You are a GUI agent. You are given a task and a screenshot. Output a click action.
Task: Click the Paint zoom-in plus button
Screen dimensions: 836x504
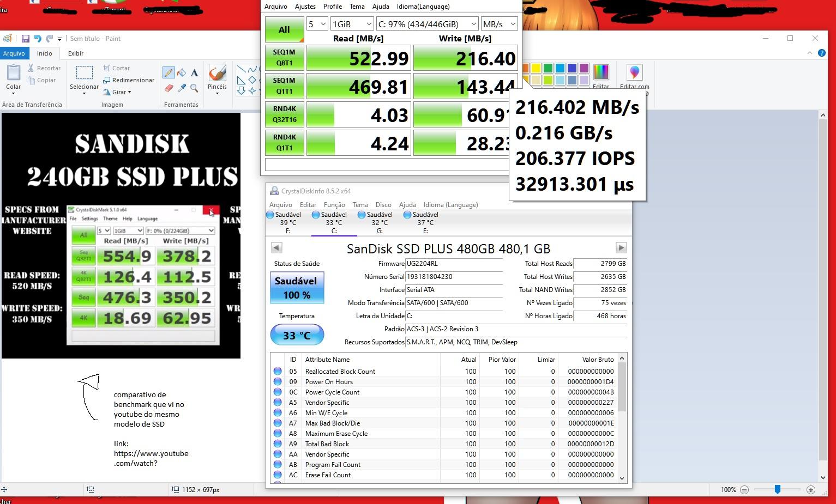click(x=811, y=490)
